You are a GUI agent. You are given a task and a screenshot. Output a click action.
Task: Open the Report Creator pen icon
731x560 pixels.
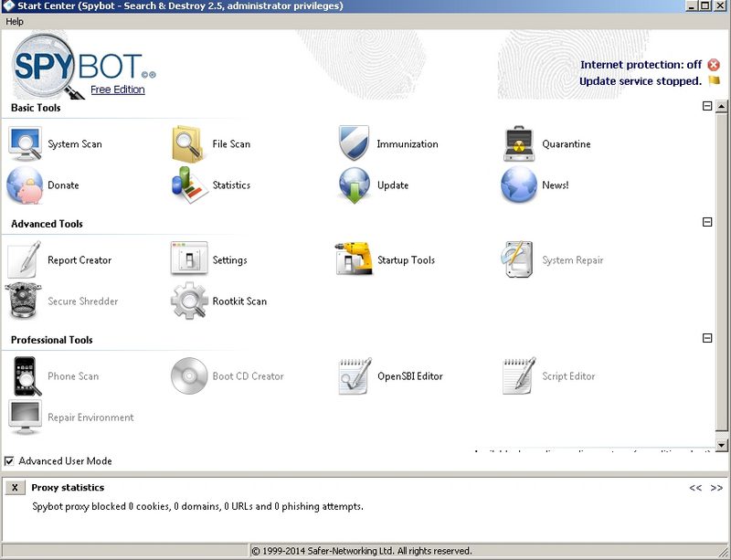(x=25, y=259)
